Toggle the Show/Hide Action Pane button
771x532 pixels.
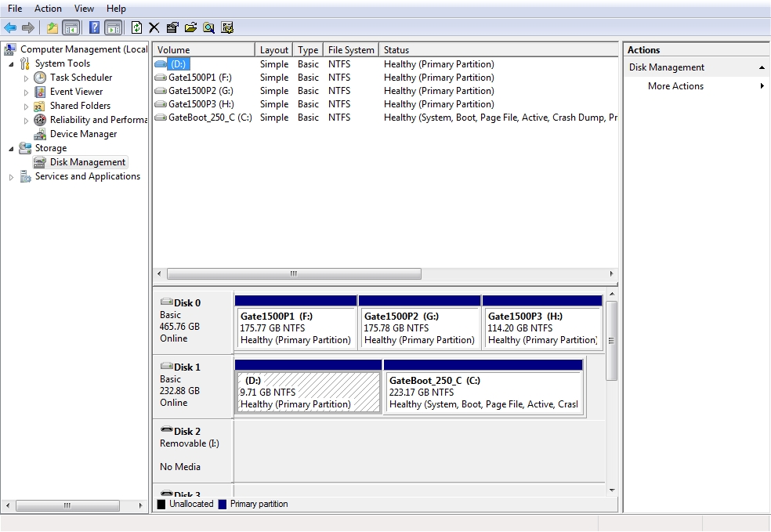pos(114,27)
